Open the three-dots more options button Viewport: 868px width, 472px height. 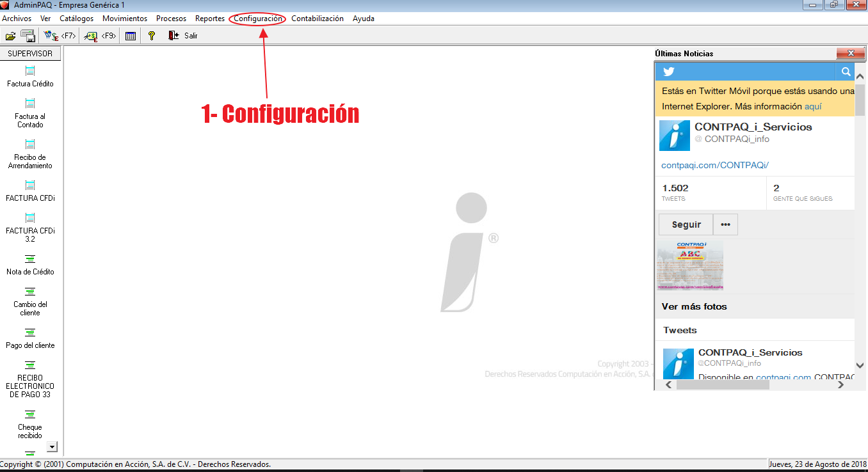coord(725,224)
